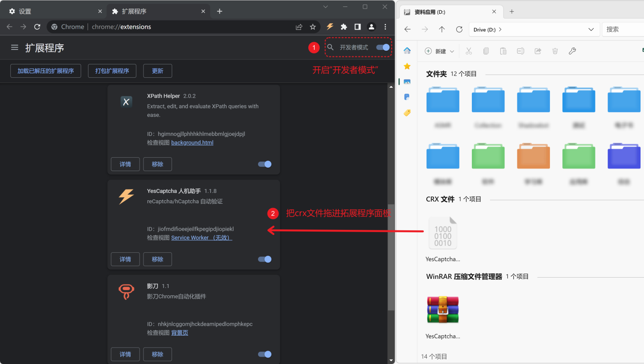This screenshot has height=364, width=644.
Task: Click the Paste clipboard icon in the file manager
Action: pyautogui.click(x=503, y=51)
